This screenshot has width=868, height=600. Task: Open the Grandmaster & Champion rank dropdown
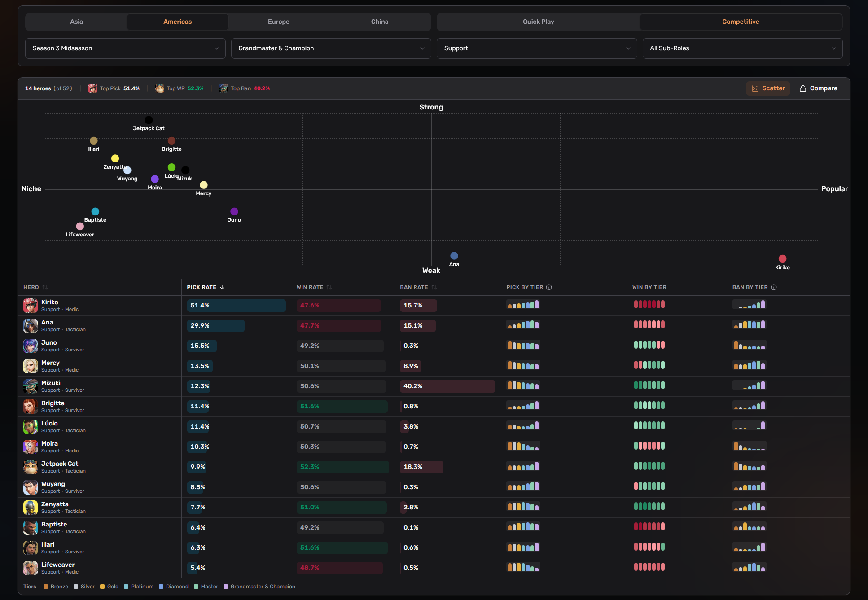(x=331, y=48)
